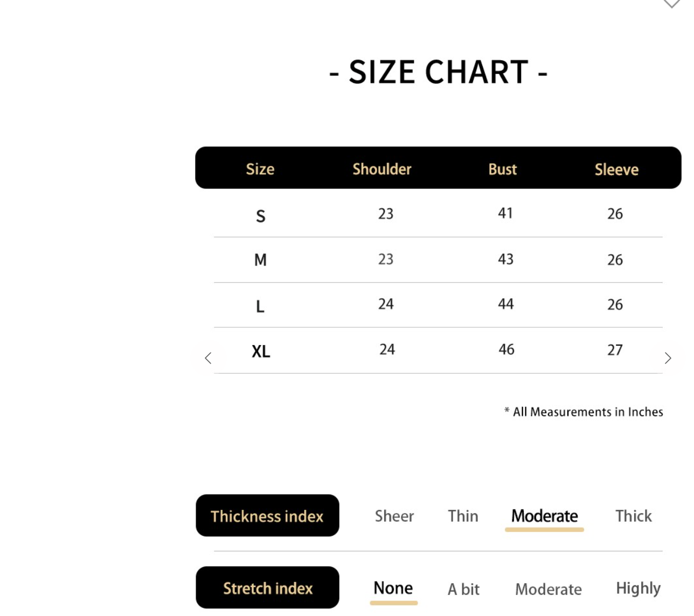
Task: Click the heart icon at top right
Action: click(x=671, y=3)
